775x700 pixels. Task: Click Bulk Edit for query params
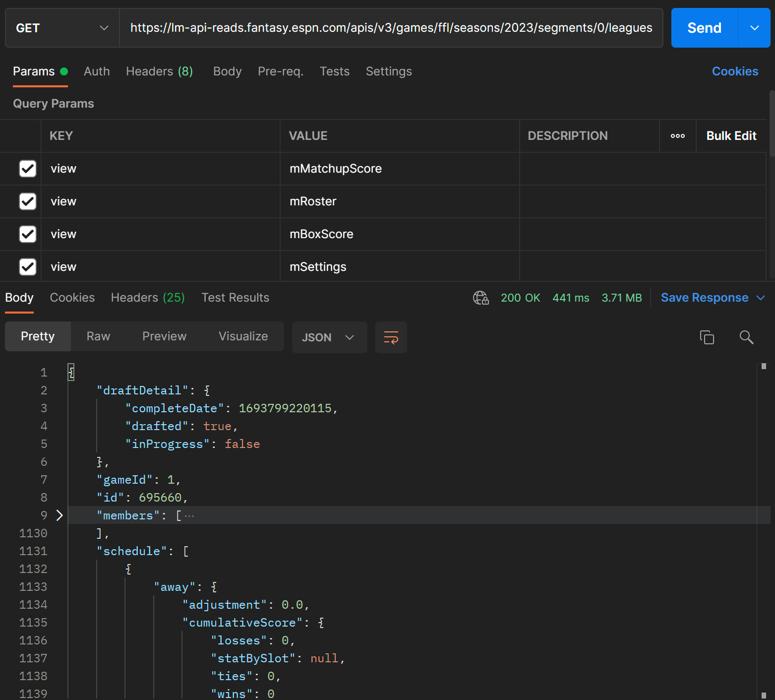tap(731, 136)
